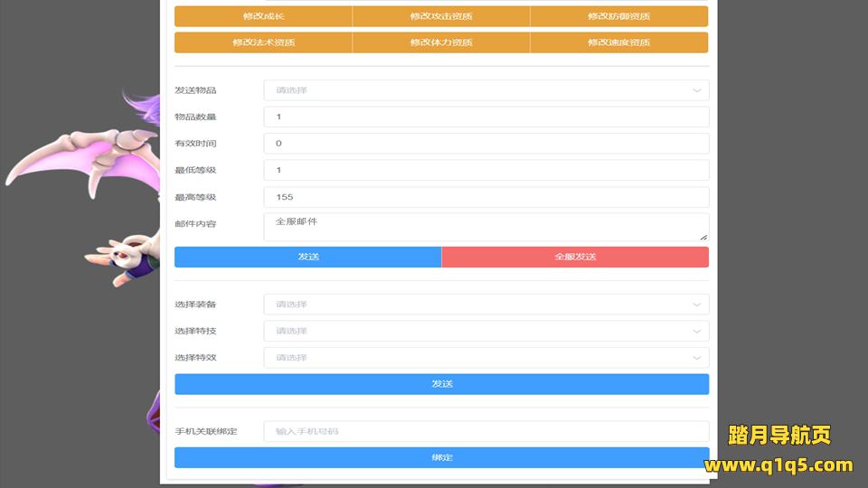868x488 pixels.
Task: Focus the 物品数量 input field
Action: [x=486, y=117]
